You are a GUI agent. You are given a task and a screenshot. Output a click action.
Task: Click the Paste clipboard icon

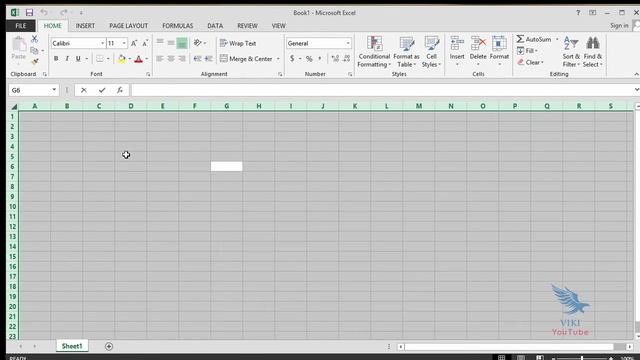pyautogui.click(x=18, y=44)
